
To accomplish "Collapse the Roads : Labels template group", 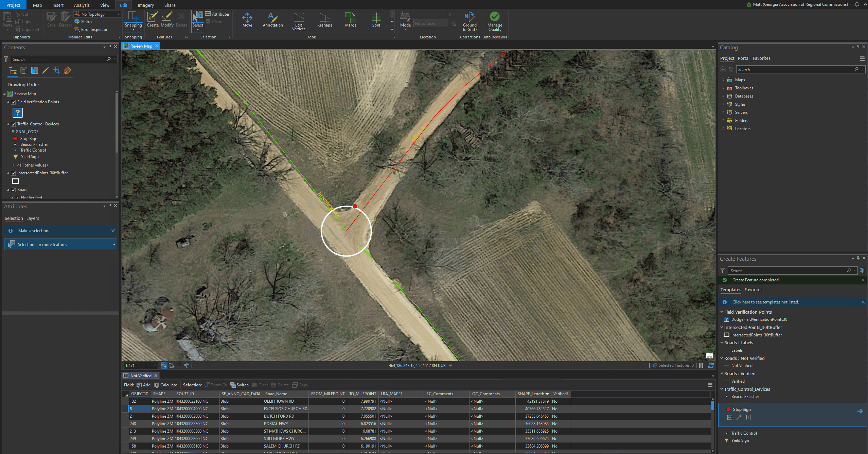I will (722, 343).
